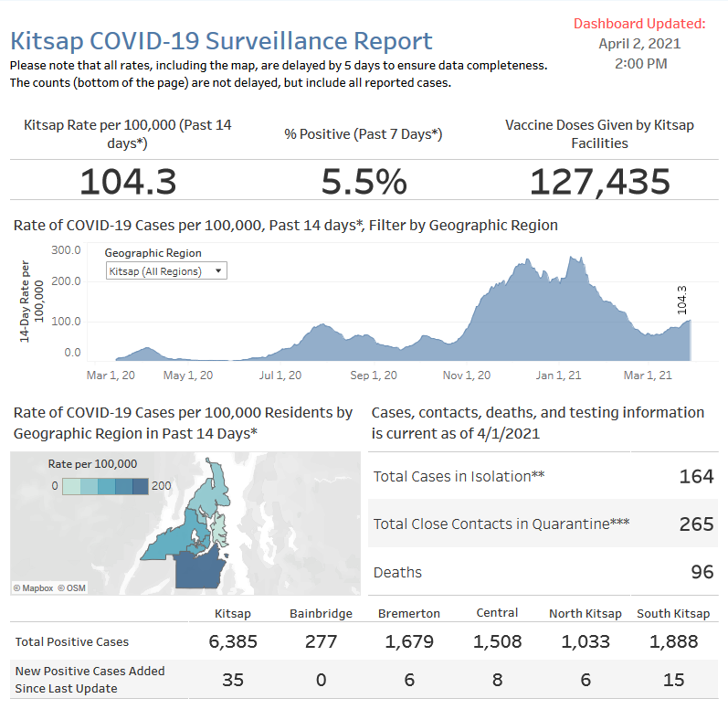Viewport: 728px width, 709px height.
Task: Click the vaccine doses figure 127,435
Action: (x=600, y=182)
